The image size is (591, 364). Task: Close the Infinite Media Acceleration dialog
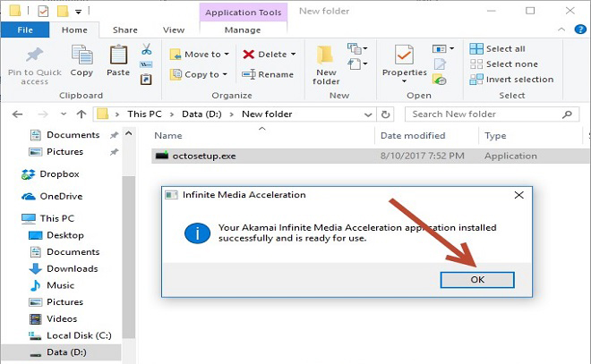click(x=519, y=195)
